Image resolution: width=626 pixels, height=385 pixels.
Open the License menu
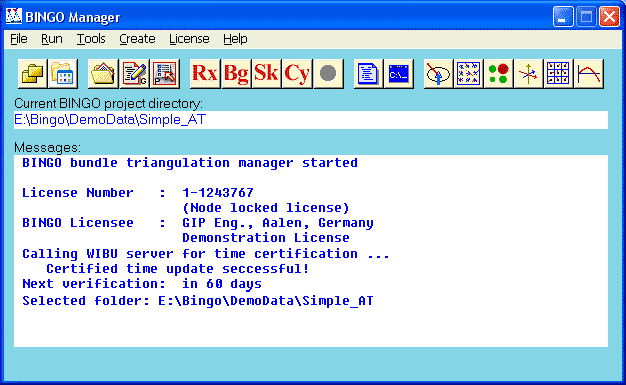[x=189, y=39]
